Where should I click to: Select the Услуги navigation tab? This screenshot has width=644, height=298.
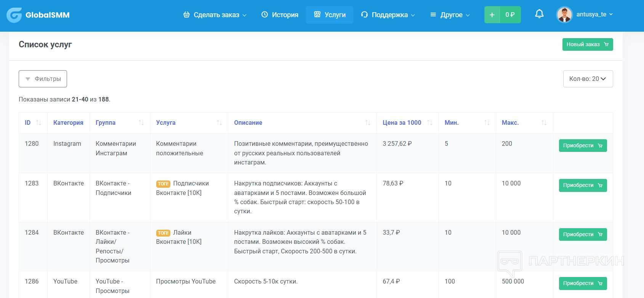click(x=330, y=15)
